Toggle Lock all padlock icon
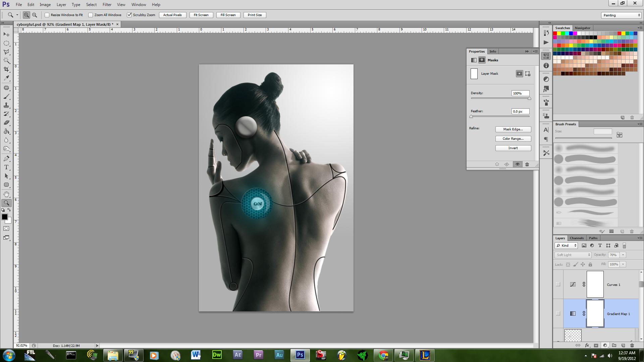Image resolution: width=644 pixels, height=362 pixels. pos(590,264)
